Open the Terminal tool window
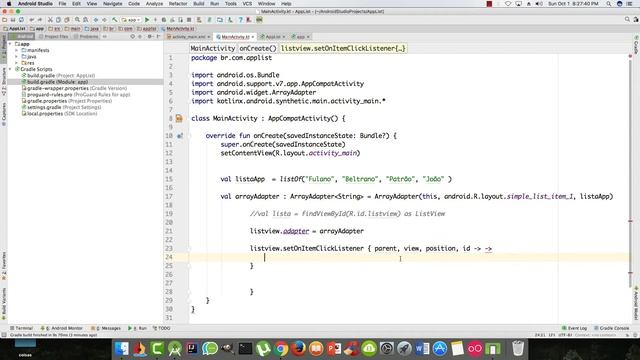 point(21,328)
